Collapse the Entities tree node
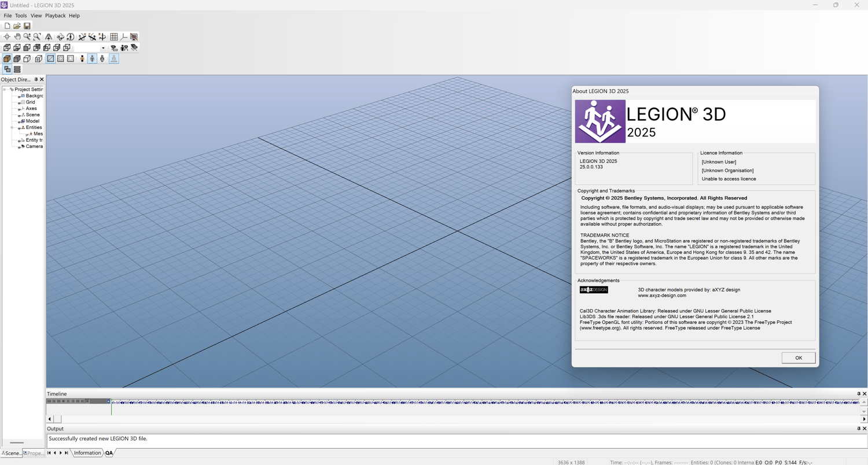Viewport: 868px width, 465px height. point(12,128)
